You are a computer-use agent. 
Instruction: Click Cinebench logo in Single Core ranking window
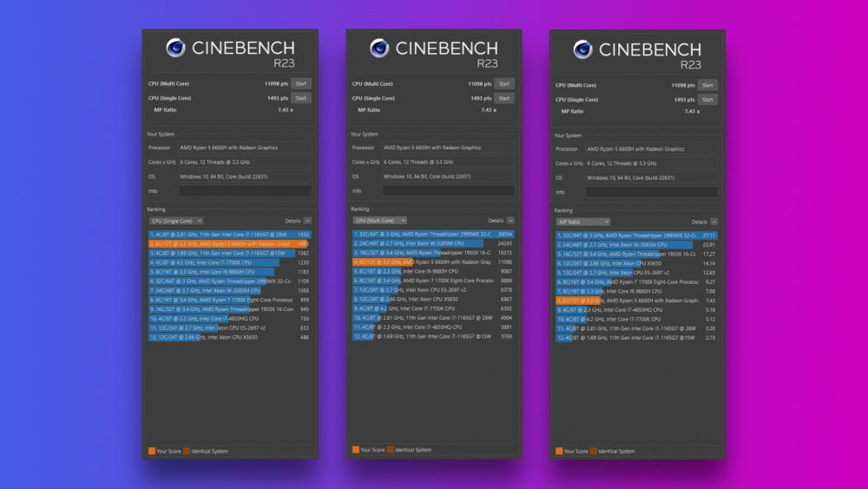[176, 48]
